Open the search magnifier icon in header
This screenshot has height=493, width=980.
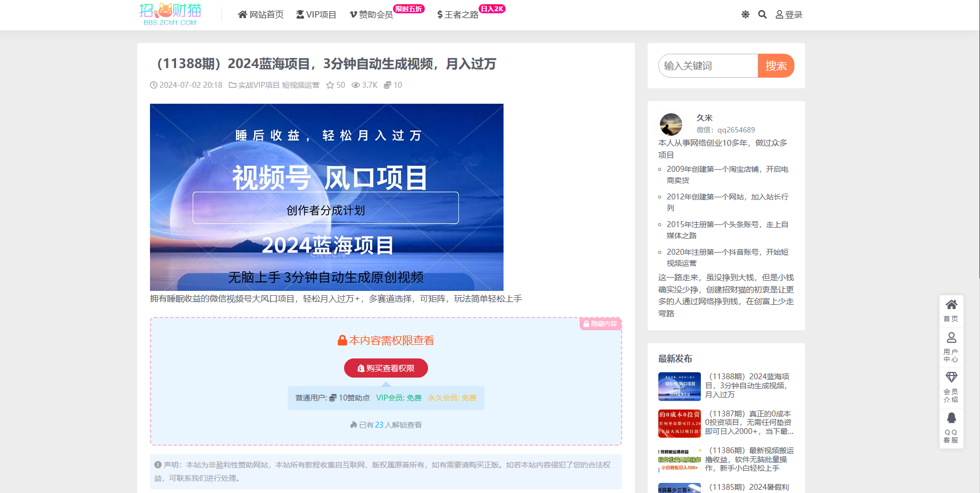[x=762, y=14]
